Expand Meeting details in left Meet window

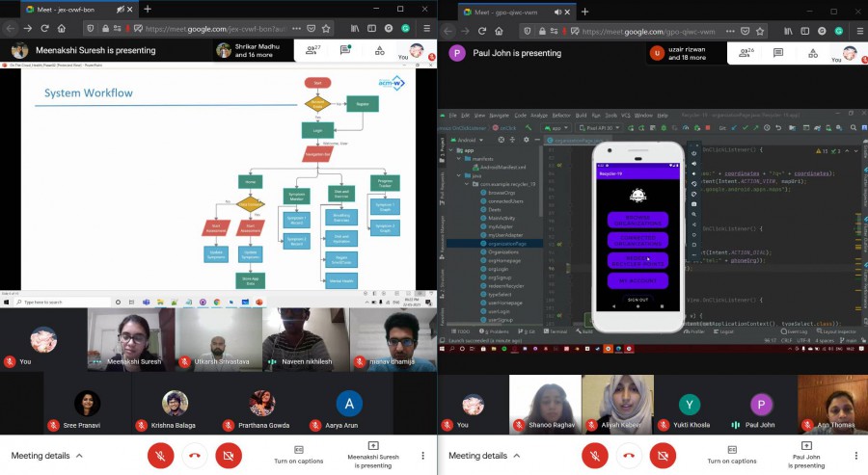[47, 456]
